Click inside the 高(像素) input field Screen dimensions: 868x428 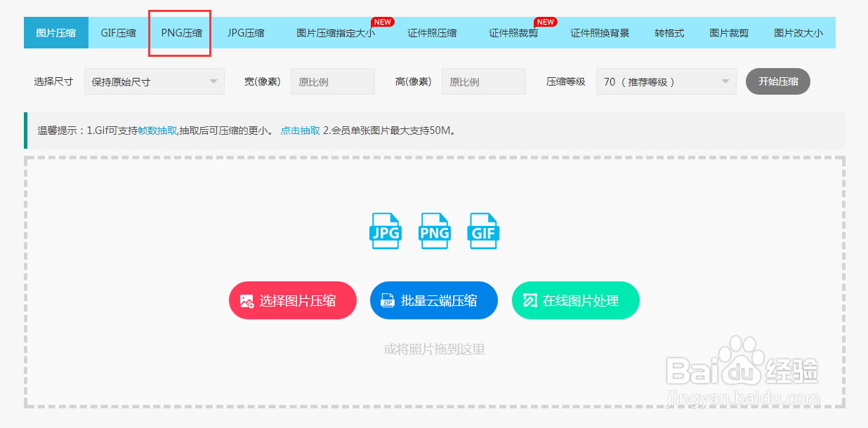[483, 81]
